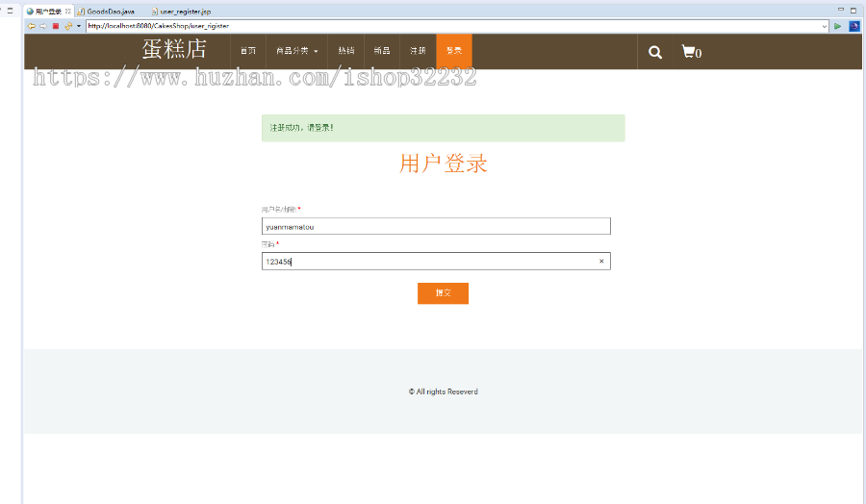866x504 pixels.
Task: Maximize the editor area view
Action: pyautogui.click(x=853, y=10)
